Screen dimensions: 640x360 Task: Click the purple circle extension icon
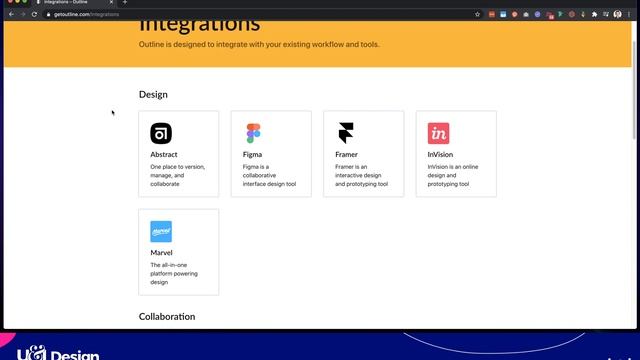(x=538, y=14)
